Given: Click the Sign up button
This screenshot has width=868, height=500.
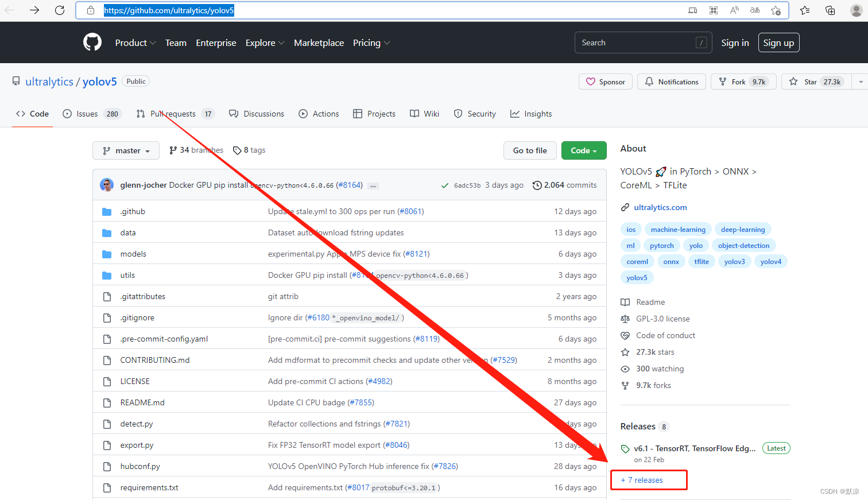Looking at the screenshot, I should point(778,42).
